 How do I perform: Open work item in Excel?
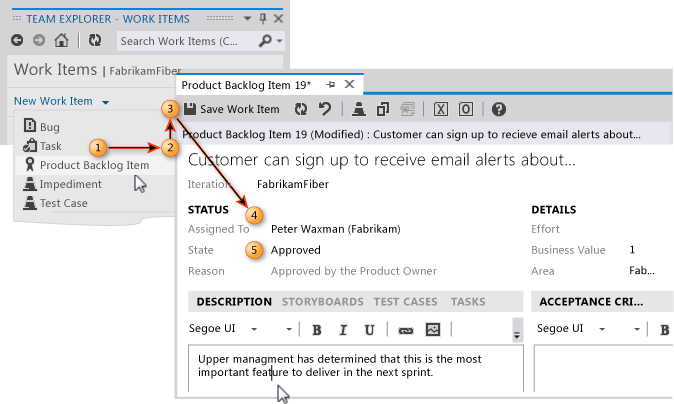tap(441, 109)
